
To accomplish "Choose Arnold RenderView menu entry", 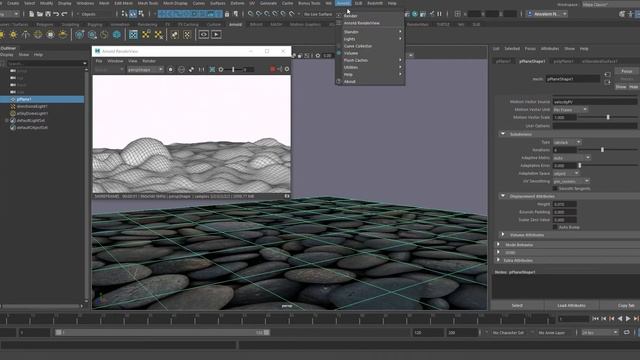I will [362, 23].
